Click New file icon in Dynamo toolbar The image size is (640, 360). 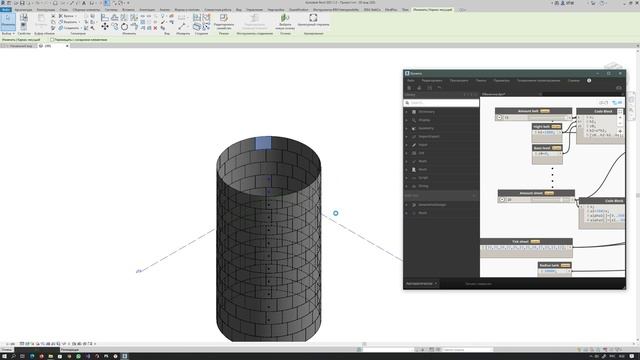[409, 88]
